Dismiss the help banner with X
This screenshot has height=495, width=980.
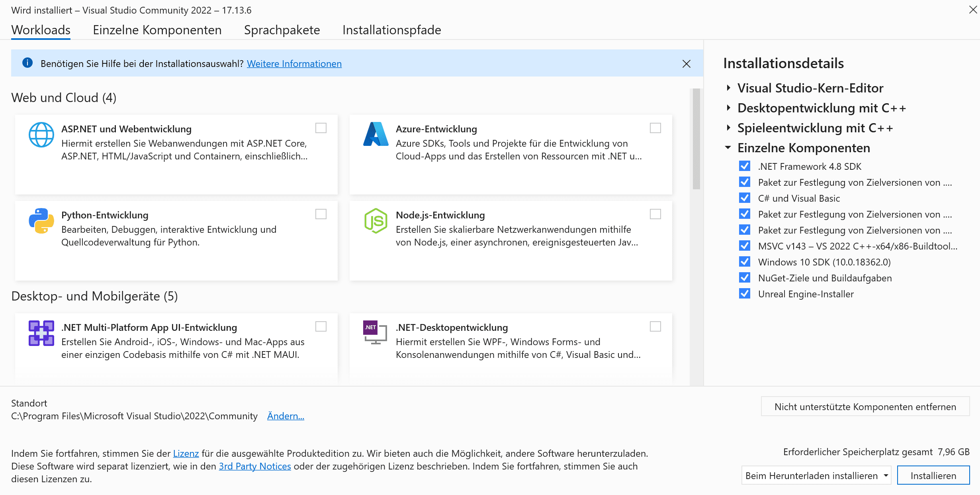pyautogui.click(x=686, y=64)
